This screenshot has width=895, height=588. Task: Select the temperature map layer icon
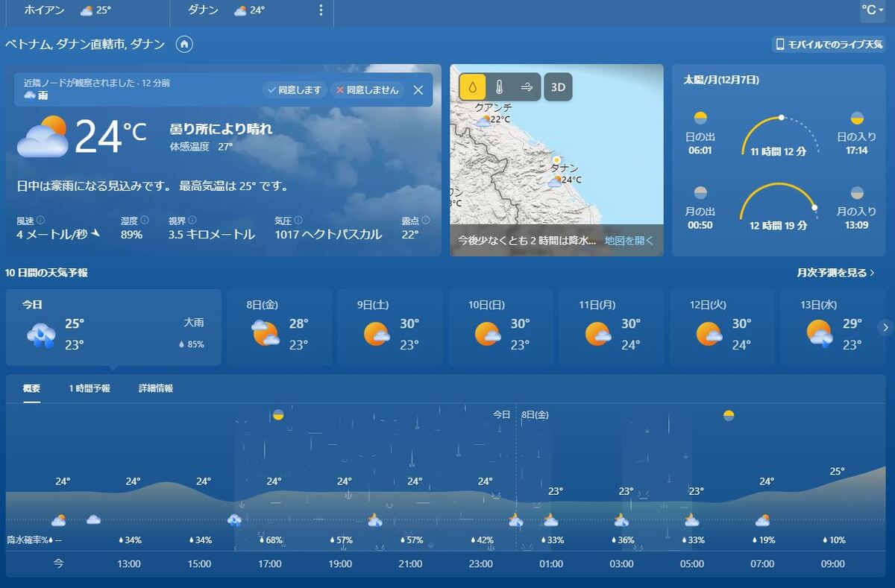pyautogui.click(x=499, y=87)
